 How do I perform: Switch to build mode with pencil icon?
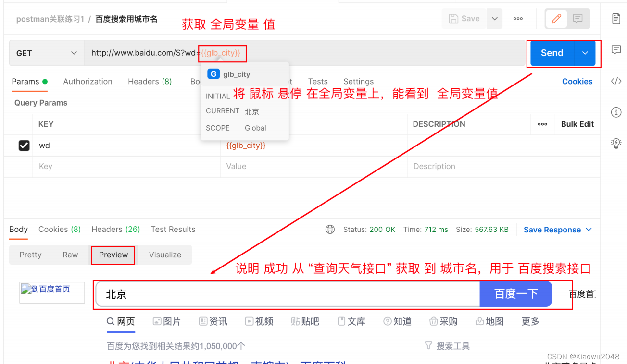pos(557,19)
